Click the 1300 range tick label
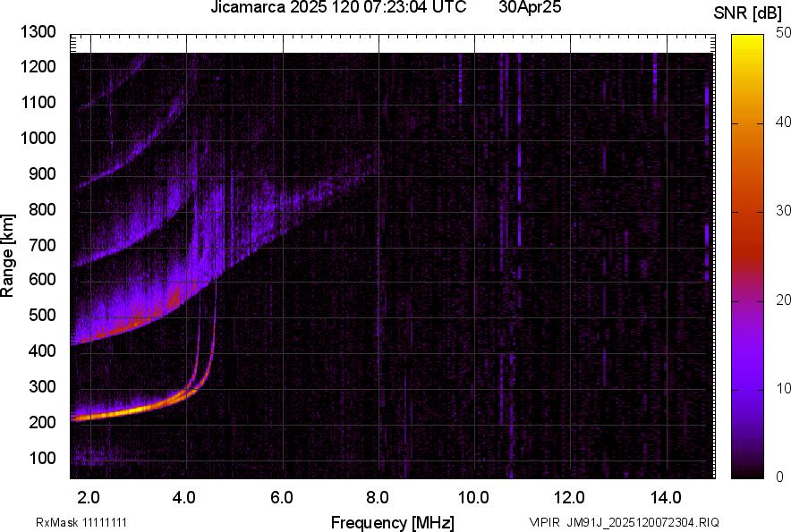 pos(38,32)
